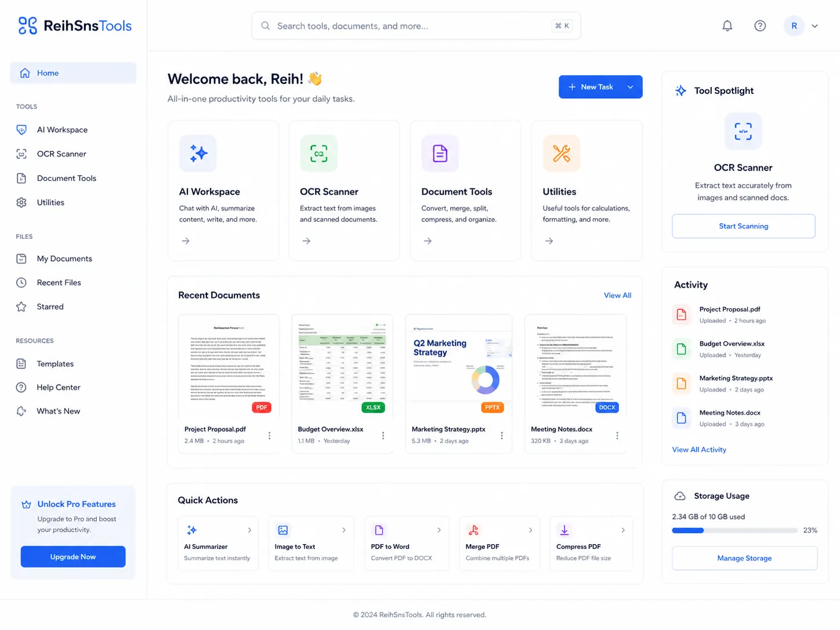Click the Meeting Notes.docx activity file icon

[x=682, y=418]
